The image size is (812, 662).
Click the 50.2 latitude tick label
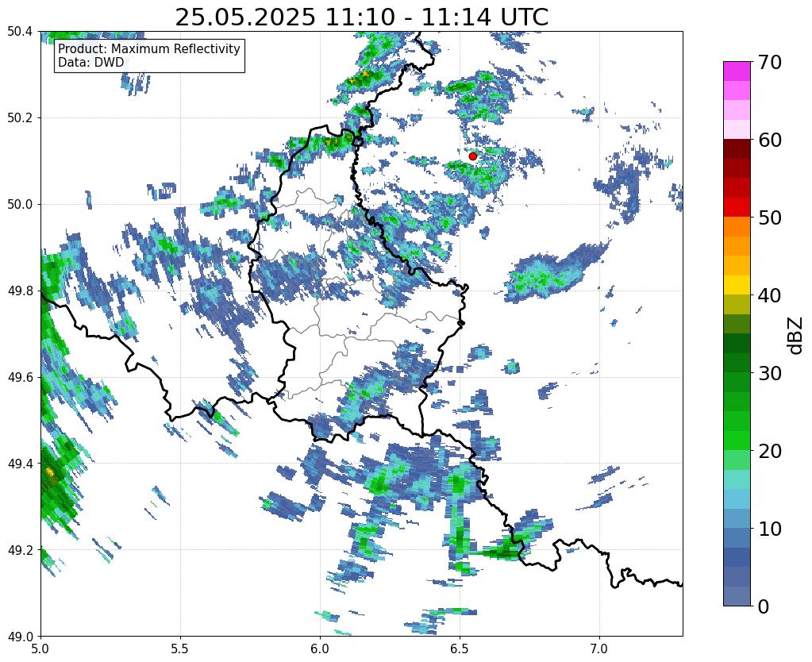(x=20, y=117)
